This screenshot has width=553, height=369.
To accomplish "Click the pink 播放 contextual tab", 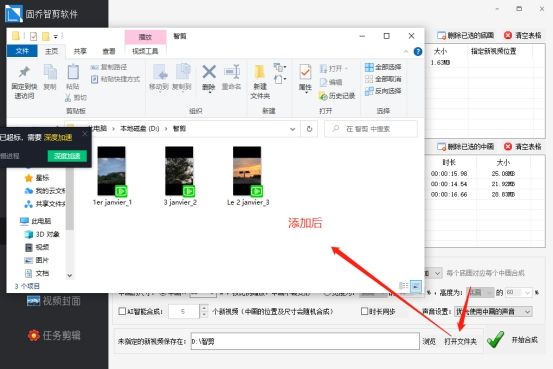I will [145, 37].
